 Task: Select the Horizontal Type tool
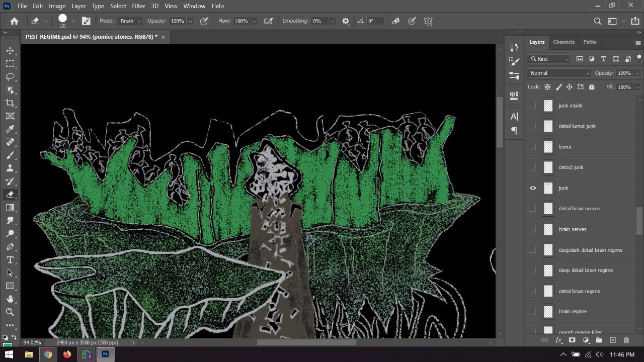point(10,260)
